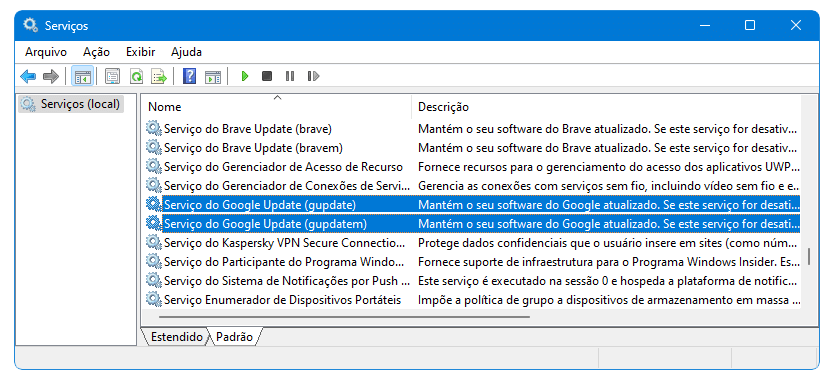Click gear icon of Gerenciador de Conexões row

click(153, 186)
